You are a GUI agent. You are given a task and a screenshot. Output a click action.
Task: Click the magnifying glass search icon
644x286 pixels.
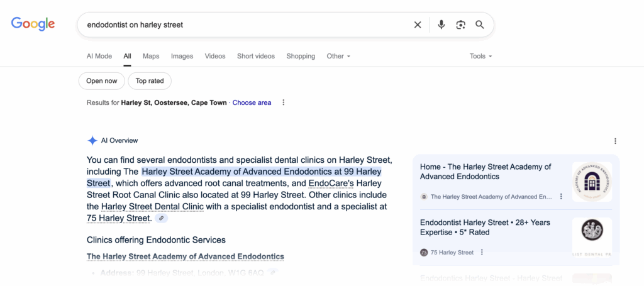(x=480, y=25)
